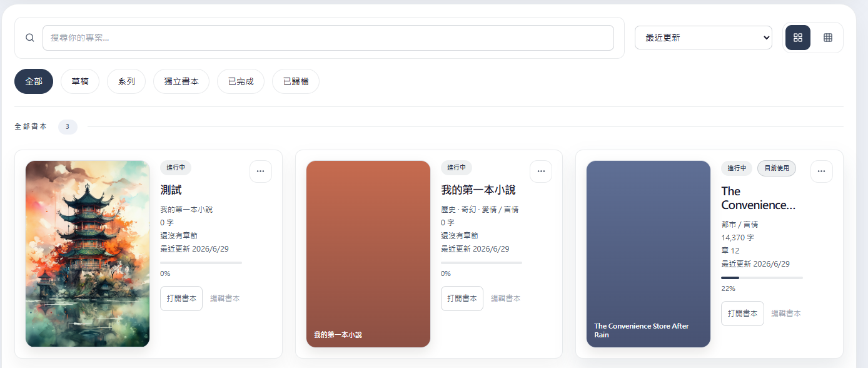868x368 pixels.
Task: Show only 系列 books
Action: click(x=126, y=81)
